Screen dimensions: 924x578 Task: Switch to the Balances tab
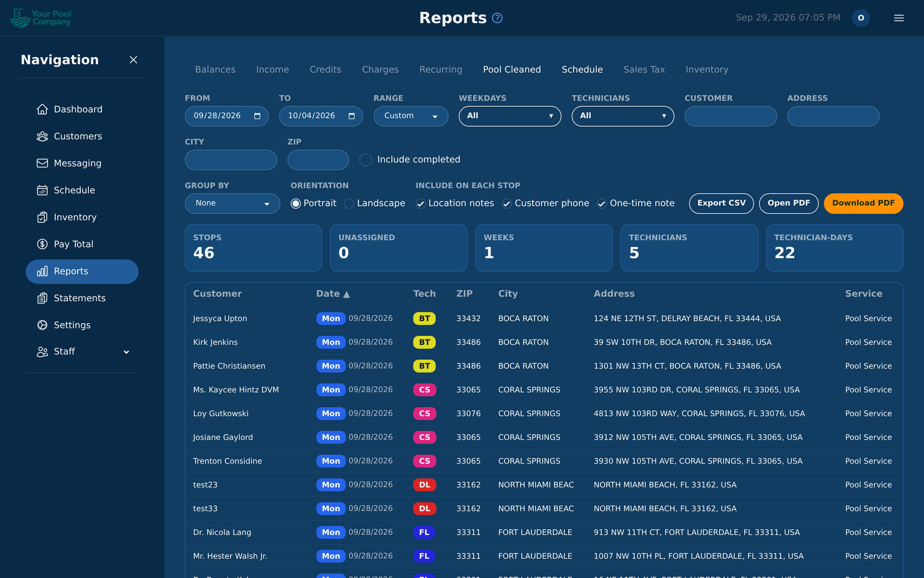pos(215,70)
